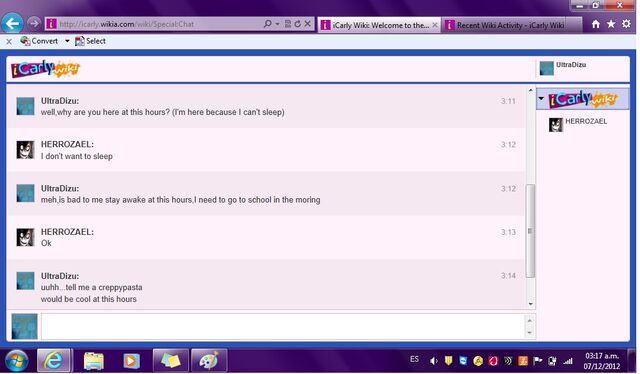
Task: Refresh the page with the reload icon
Action: pos(298,24)
